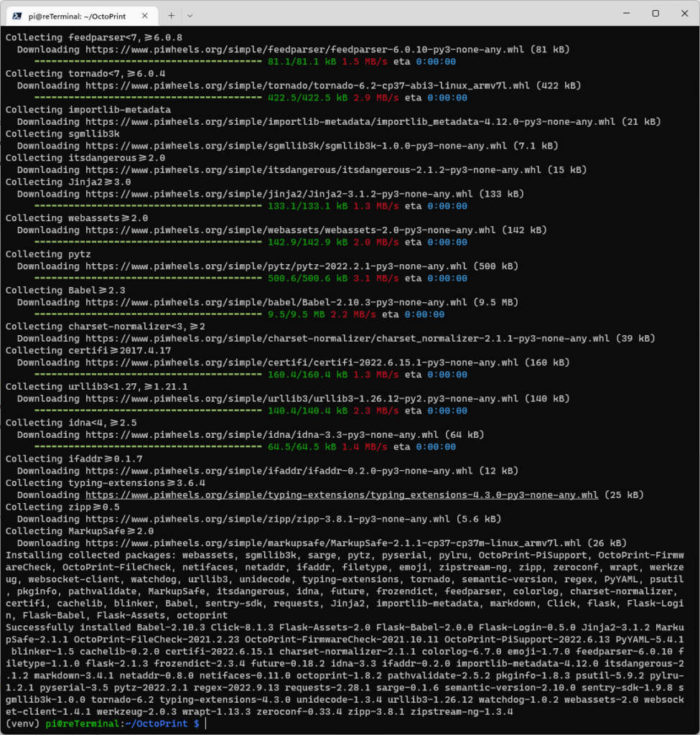Click 'Collecting urllib3<1.27,≥1.21.1' line

tap(97, 387)
